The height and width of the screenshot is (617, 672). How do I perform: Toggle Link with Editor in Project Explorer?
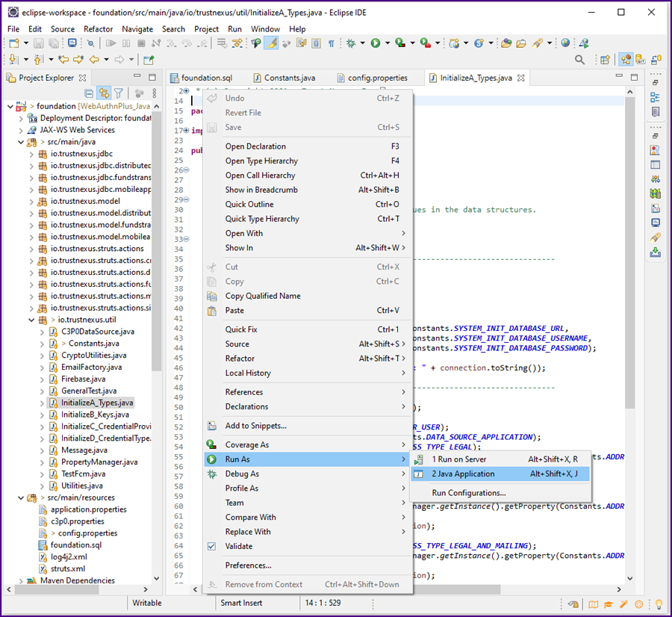coord(104,93)
